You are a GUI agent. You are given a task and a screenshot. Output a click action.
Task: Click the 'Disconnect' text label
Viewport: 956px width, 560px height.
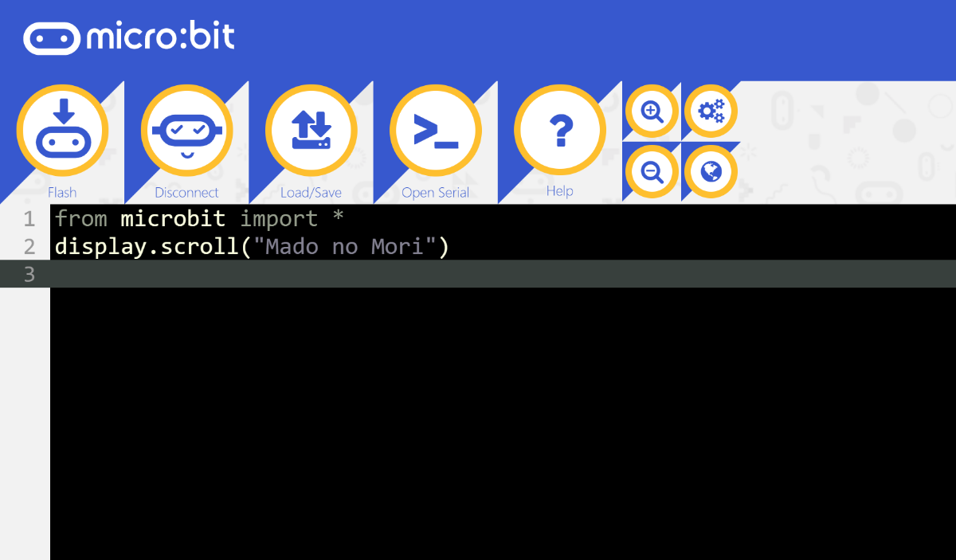186,193
